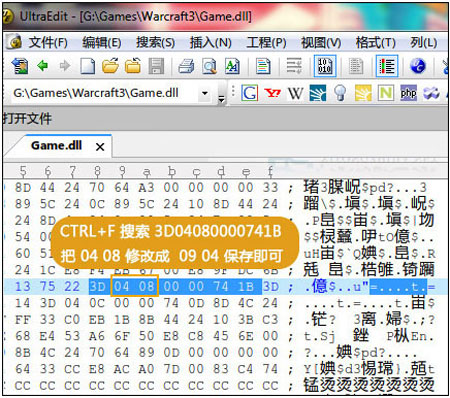Open the 格式(T) menu
The height and width of the screenshot is (398, 450).
pos(375,43)
